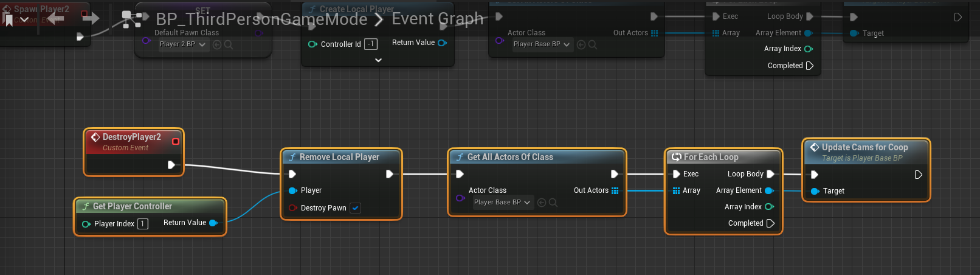980x275 pixels.
Task: Click the exec output pin on DestroyPlayer2
Action: [171, 164]
